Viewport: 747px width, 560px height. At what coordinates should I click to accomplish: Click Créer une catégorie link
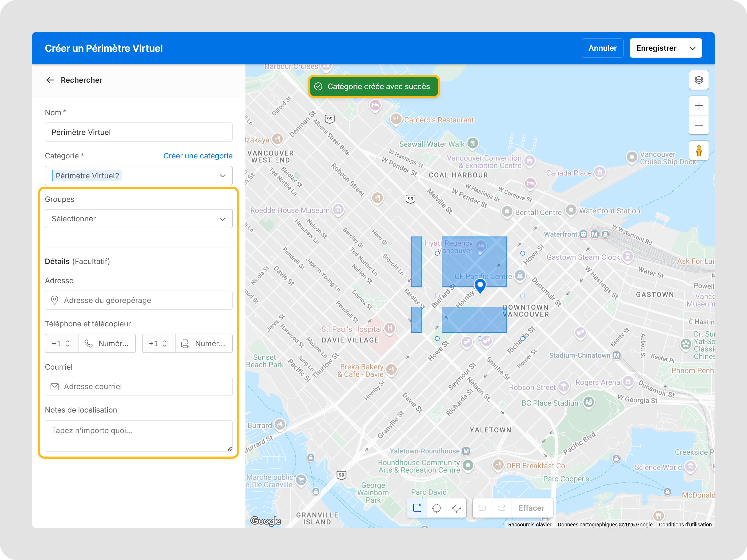198,156
